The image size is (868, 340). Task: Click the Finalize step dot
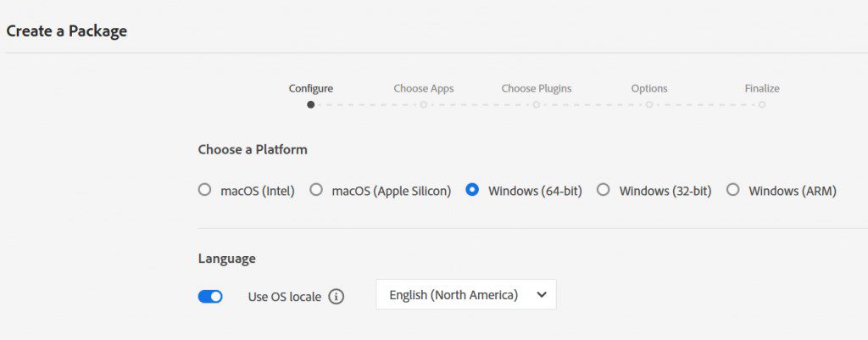(x=762, y=105)
